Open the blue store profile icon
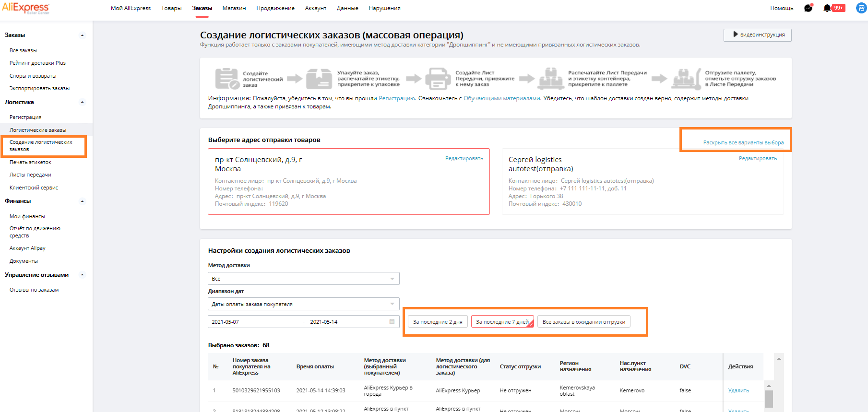Image resolution: width=868 pixels, height=412 pixels. pyautogui.click(x=861, y=8)
